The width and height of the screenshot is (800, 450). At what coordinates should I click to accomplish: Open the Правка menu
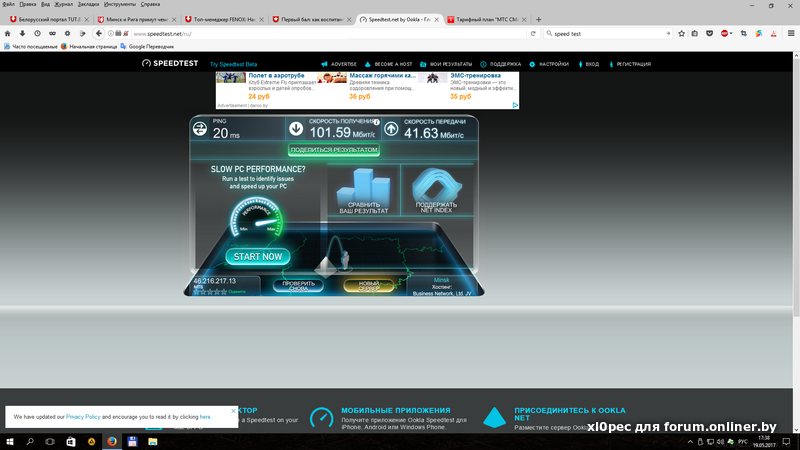(x=28, y=4)
